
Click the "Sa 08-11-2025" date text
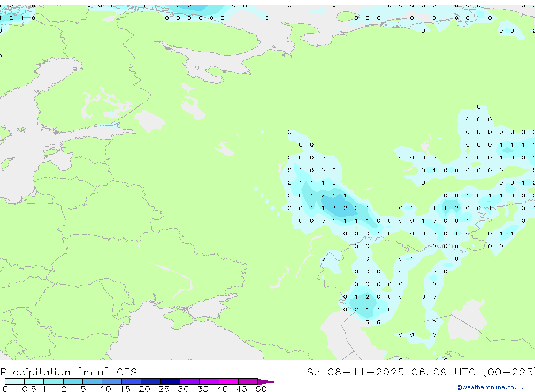[x=355, y=372]
